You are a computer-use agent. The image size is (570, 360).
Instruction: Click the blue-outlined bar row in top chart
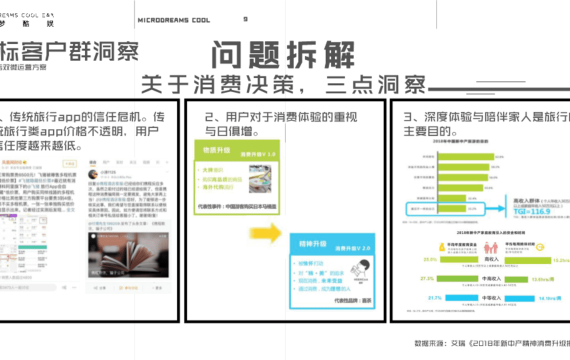click(445, 209)
